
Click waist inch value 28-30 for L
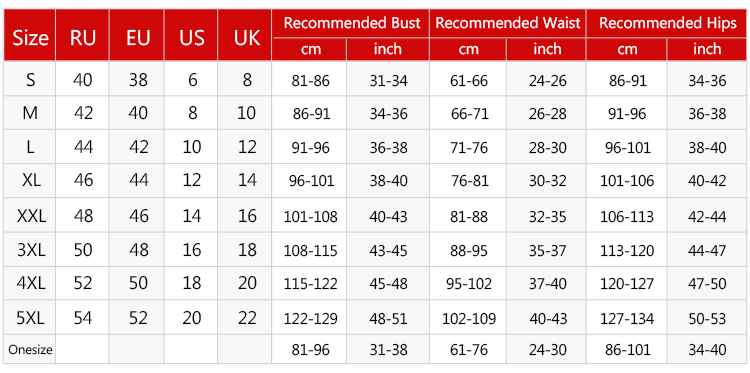click(547, 148)
